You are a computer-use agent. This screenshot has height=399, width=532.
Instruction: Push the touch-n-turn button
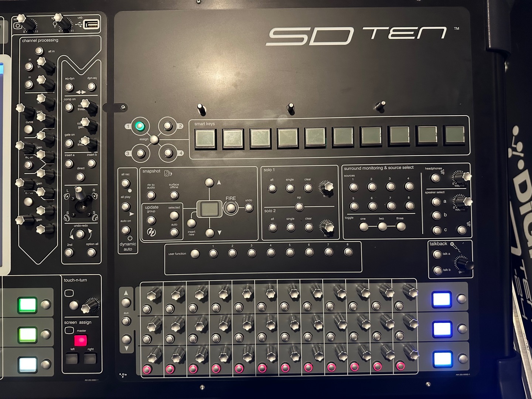[x=74, y=305]
